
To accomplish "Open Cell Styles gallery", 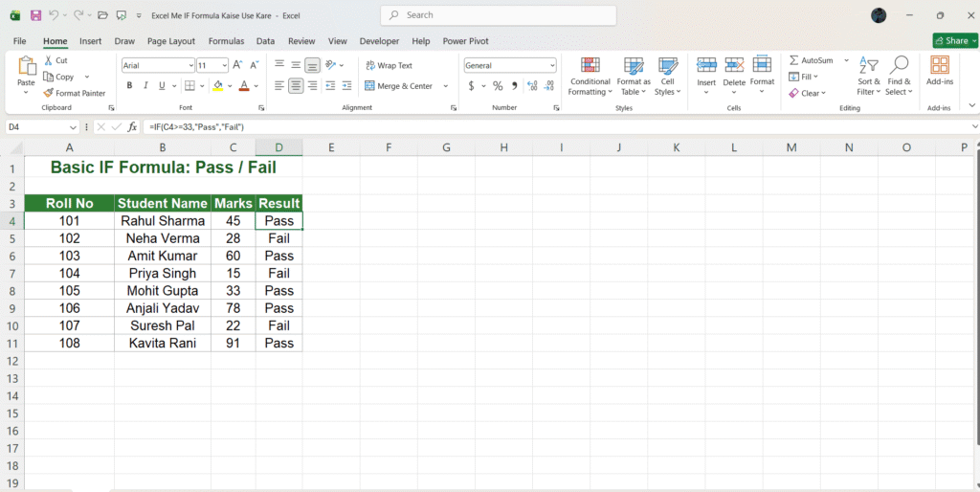I will pos(667,77).
